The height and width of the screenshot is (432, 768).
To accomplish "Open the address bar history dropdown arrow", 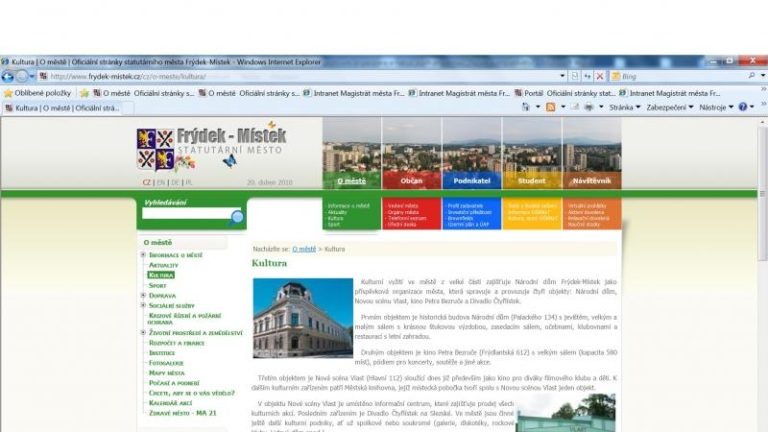I will coord(562,76).
